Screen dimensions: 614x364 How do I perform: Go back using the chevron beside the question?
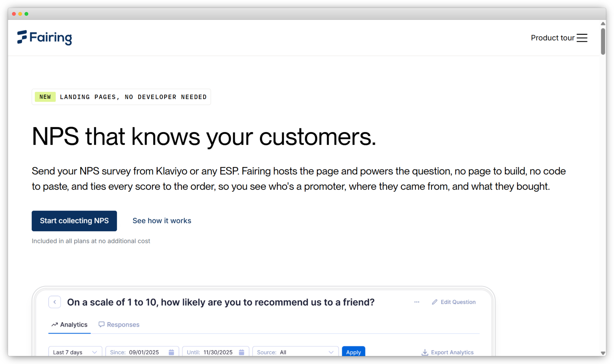54,302
